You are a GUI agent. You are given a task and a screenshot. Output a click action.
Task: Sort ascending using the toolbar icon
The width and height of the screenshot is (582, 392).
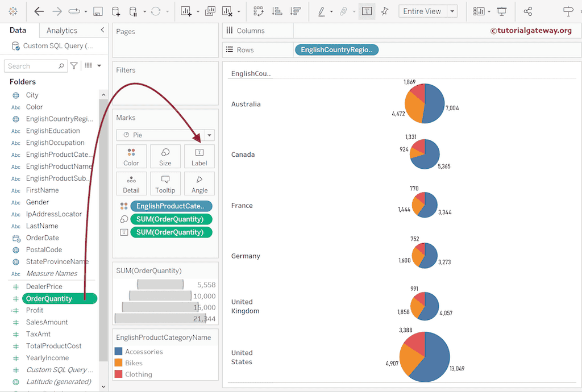pos(277,11)
